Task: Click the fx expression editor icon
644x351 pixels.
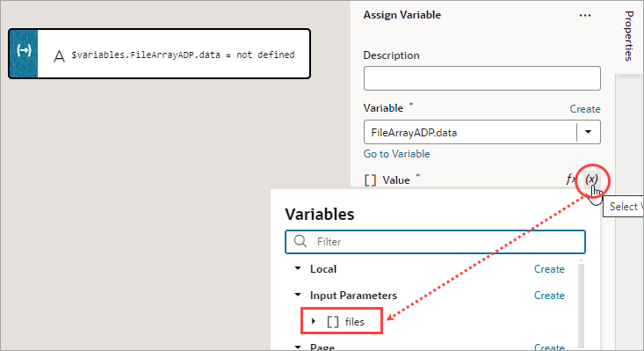Action: 570,179
